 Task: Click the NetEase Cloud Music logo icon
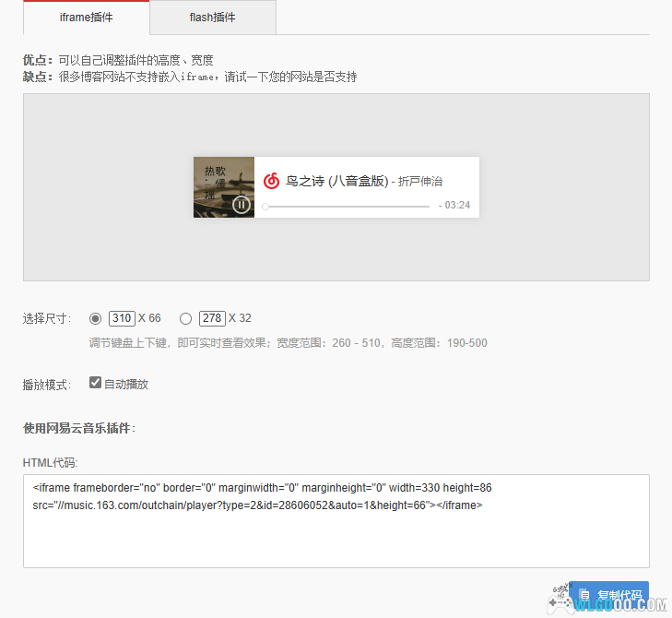click(x=271, y=181)
